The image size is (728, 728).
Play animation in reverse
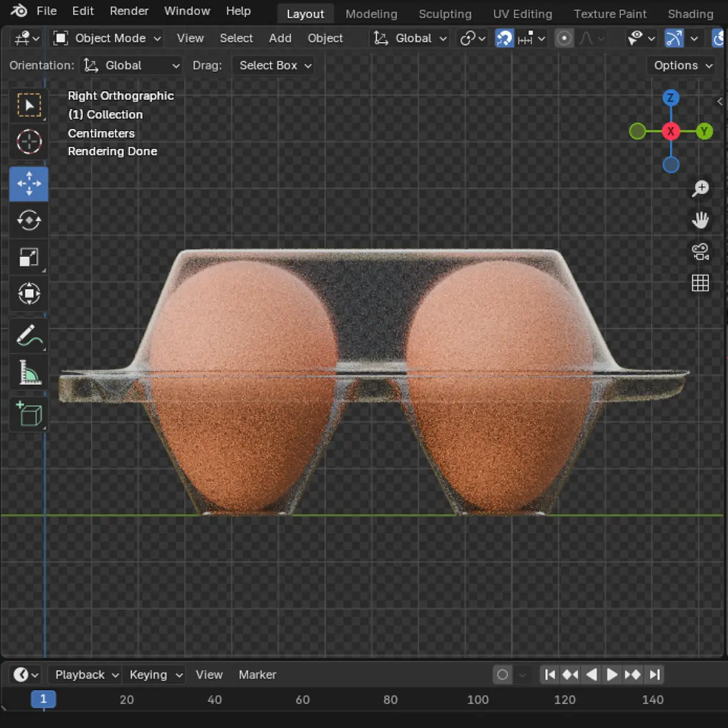point(591,675)
